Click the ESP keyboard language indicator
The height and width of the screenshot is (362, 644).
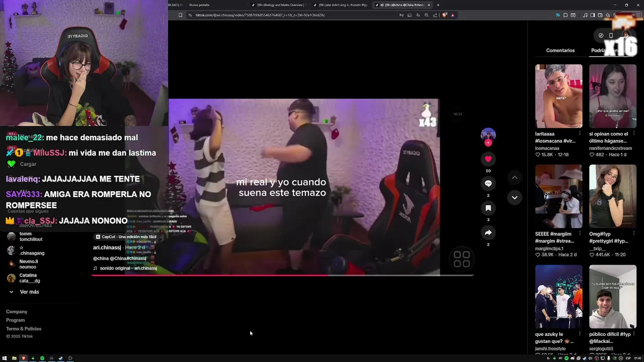628,358
